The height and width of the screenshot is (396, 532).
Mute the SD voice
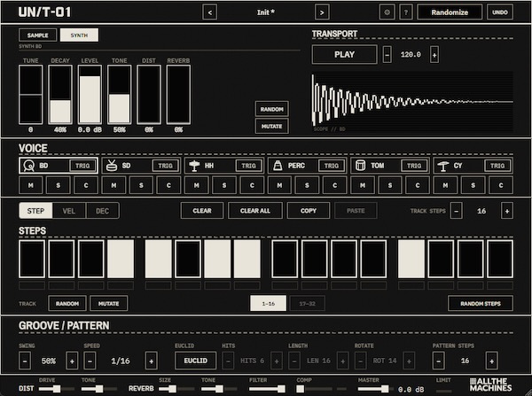point(113,185)
